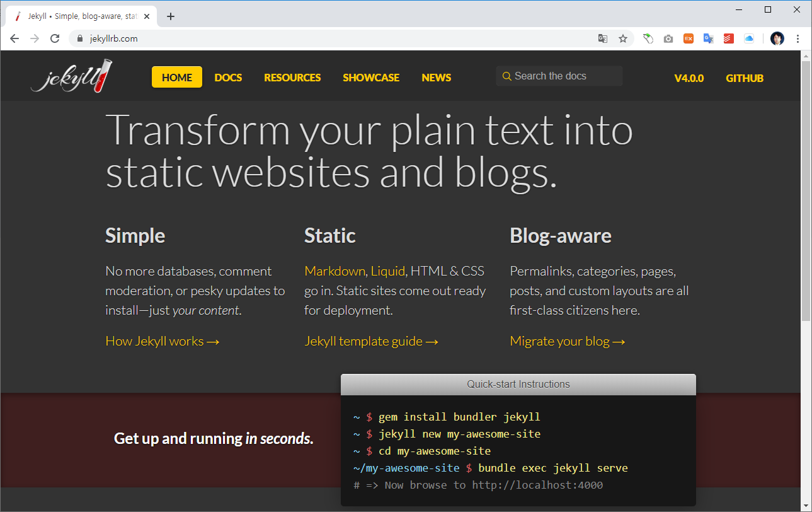Click the Static heading

tap(329, 236)
